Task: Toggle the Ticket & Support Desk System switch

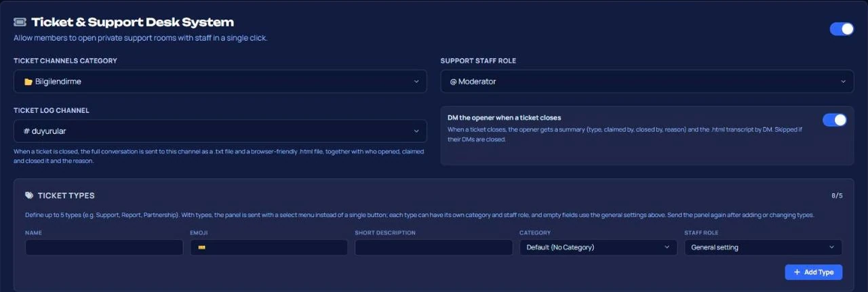Action: point(842,28)
